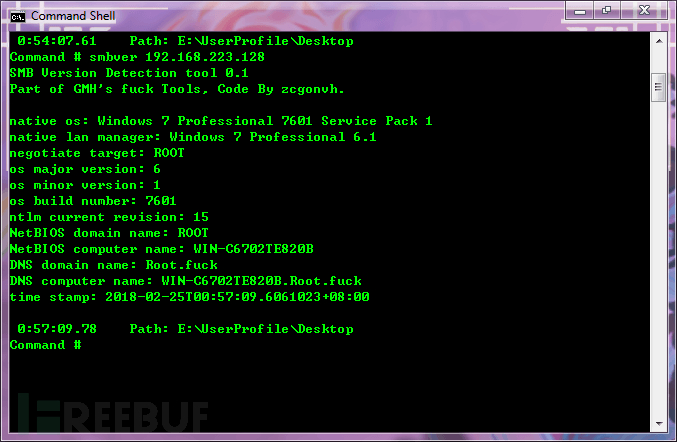Image resolution: width=677 pixels, height=442 pixels.
Task: Click the Command Shell window title text
Action: click(73, 16)
